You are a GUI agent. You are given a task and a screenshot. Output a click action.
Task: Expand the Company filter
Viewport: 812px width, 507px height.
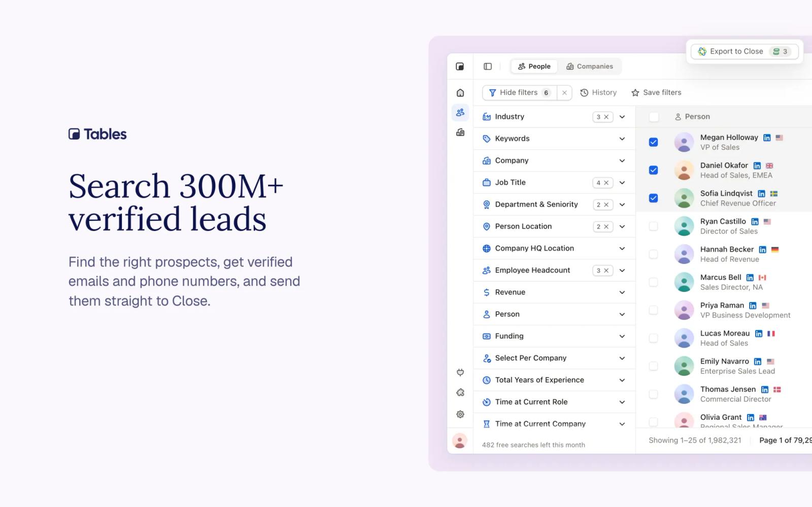coord(554,160)
